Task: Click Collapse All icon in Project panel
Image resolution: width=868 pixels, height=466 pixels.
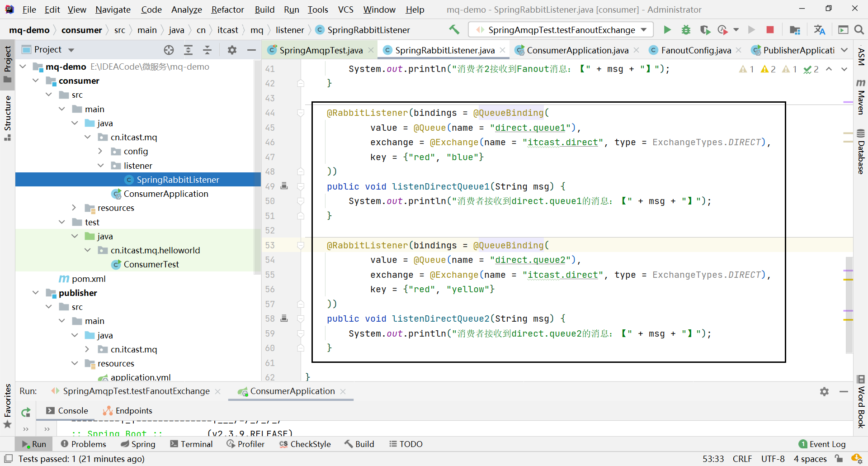Action: (208, 50)
